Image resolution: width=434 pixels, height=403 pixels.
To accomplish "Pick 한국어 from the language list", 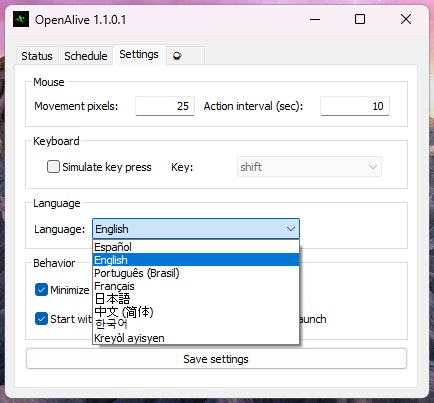I will click(196, 324).
